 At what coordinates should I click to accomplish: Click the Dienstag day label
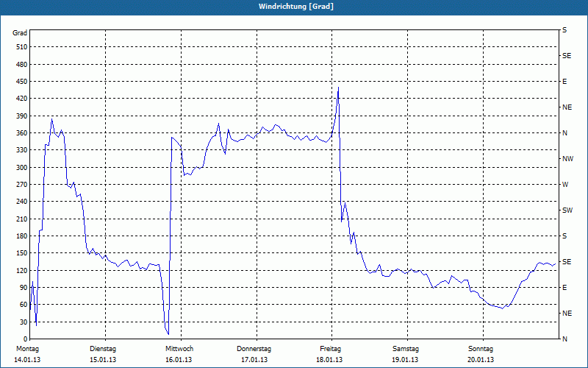tap(103, 349)
